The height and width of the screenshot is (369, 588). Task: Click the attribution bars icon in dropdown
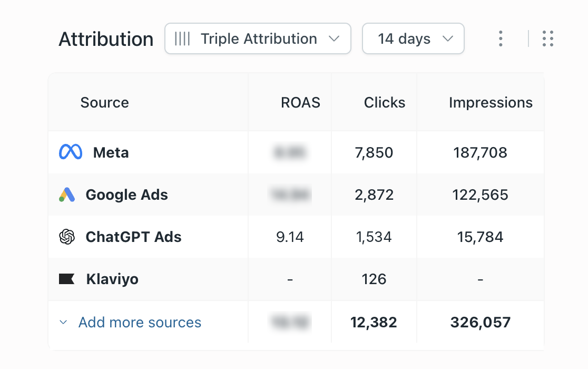[x=182, y=38]
